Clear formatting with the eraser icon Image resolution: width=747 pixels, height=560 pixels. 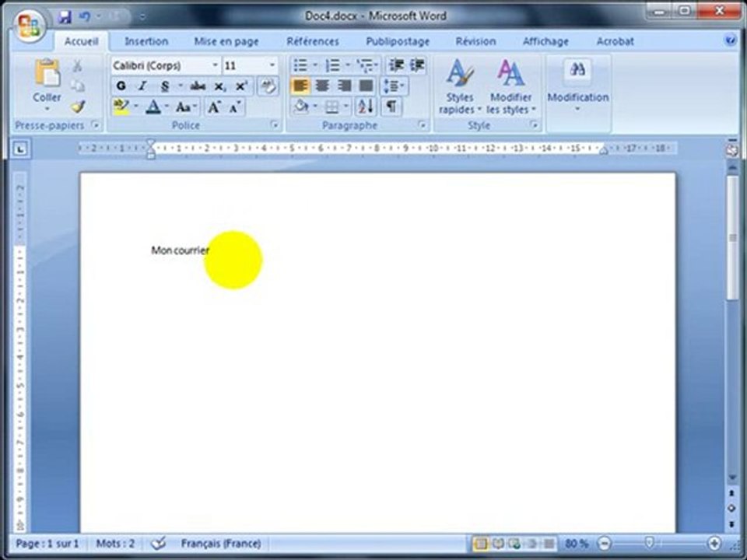click(268, 86)
